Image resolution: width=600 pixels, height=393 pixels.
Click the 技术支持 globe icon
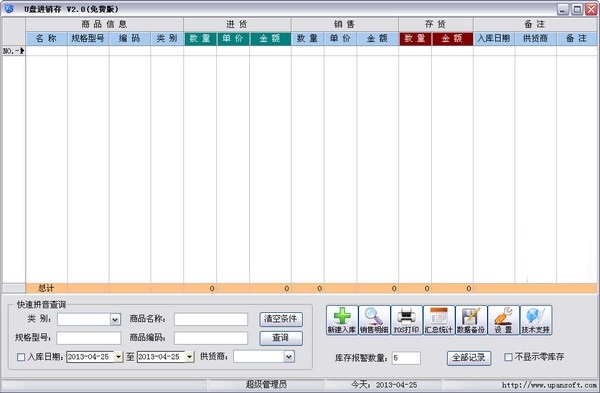click(x=535, y=320)
